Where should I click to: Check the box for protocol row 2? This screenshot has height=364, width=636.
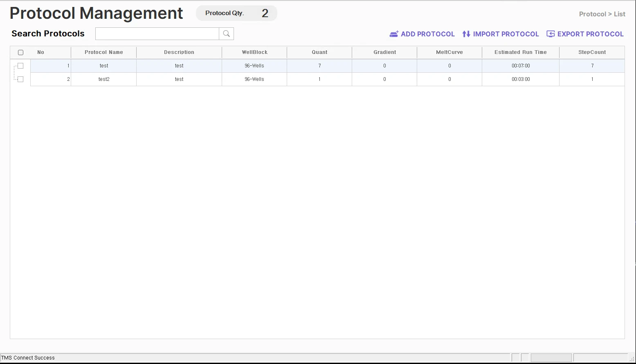pyautogui.click(x=20, y=79)
